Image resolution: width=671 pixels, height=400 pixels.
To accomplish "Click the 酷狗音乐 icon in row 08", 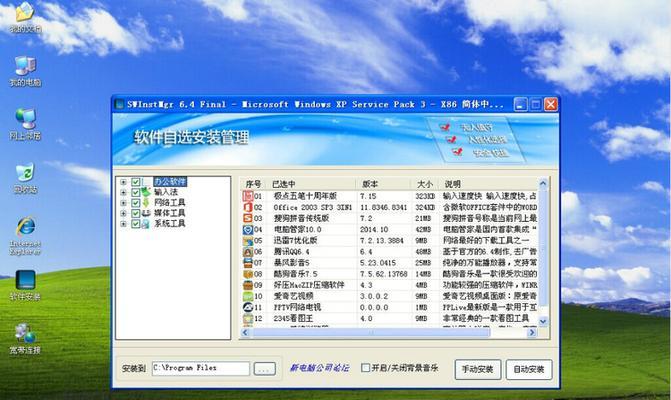I will 248,274.
